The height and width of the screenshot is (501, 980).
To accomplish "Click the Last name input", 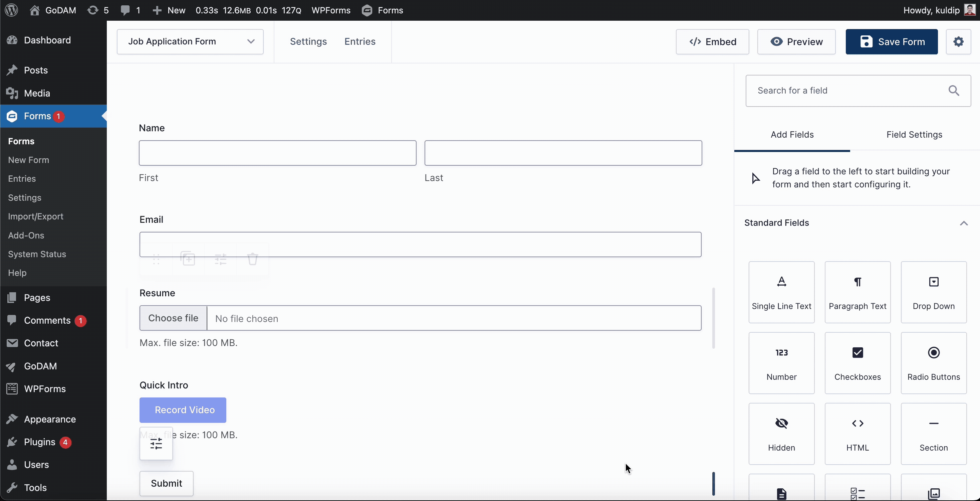I will (x=563, y=153).
